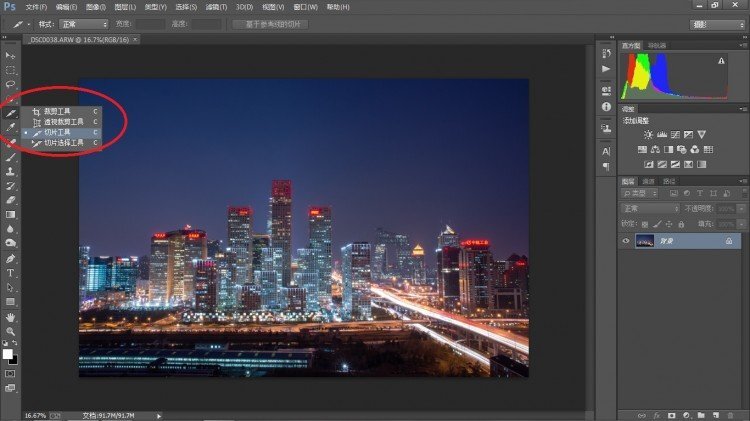The height and width of the screenshot is (421, 750).
Task: Select the Rectangular Marquee tool
Action: click(x=11, y=70)
